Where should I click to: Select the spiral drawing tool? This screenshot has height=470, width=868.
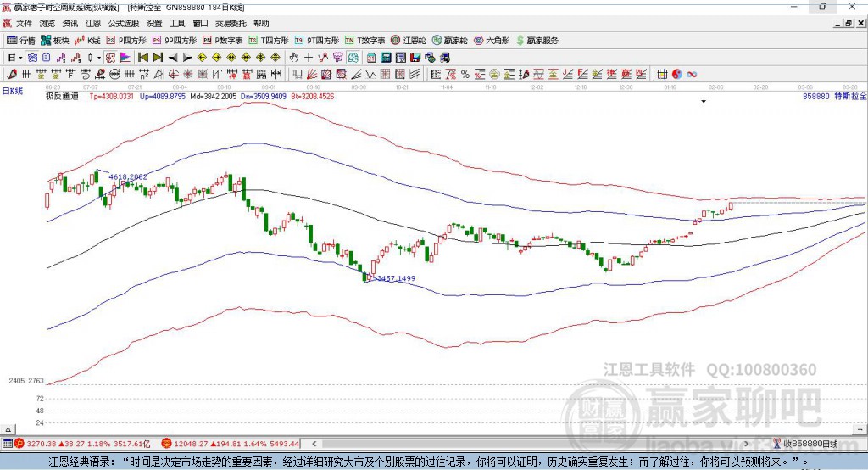(x=86, y=74)
